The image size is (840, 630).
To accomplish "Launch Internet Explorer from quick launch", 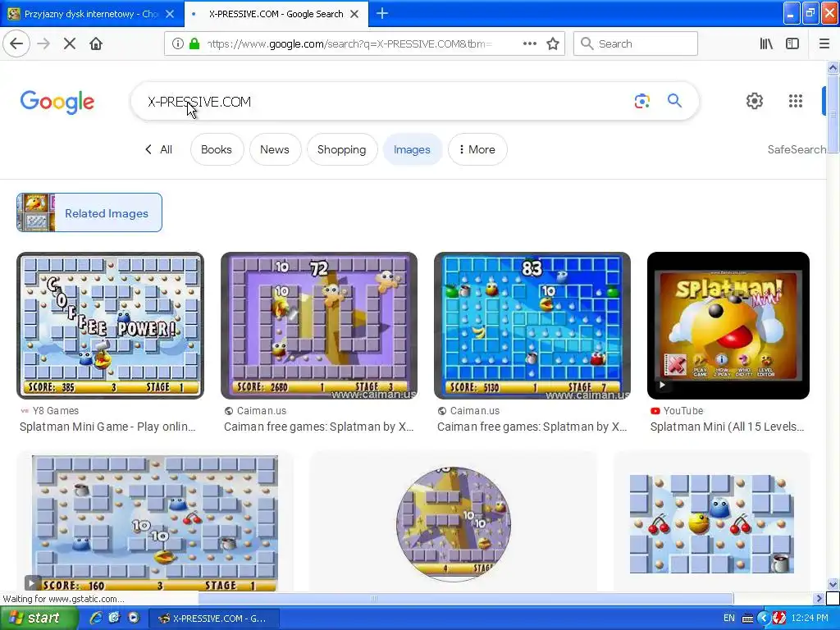I will click(x=96, y=618).
